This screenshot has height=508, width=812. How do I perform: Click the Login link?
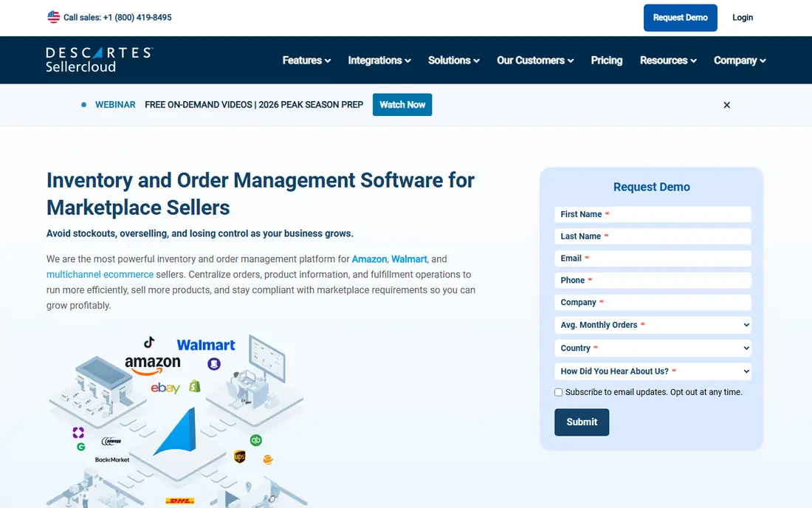click(742, 18)
